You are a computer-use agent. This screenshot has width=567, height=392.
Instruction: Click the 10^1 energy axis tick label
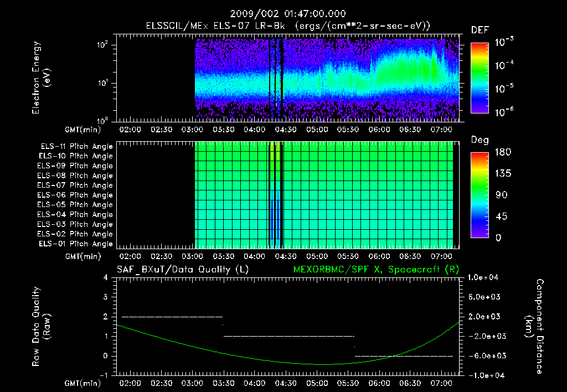(102, 83)
